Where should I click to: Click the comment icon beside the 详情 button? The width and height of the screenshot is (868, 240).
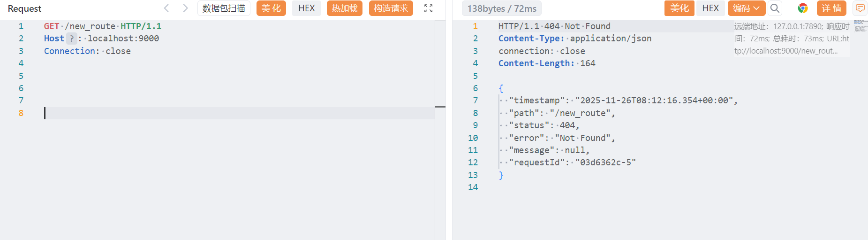coord(860,8)
